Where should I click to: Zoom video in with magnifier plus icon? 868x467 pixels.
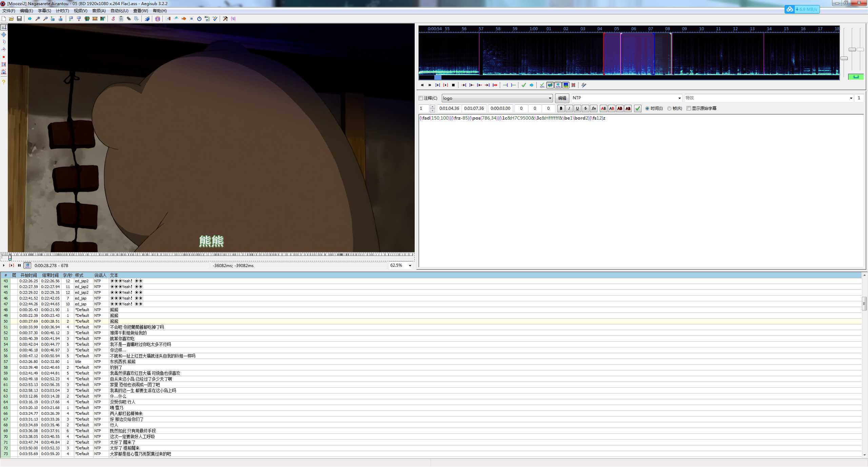point(38,19)
